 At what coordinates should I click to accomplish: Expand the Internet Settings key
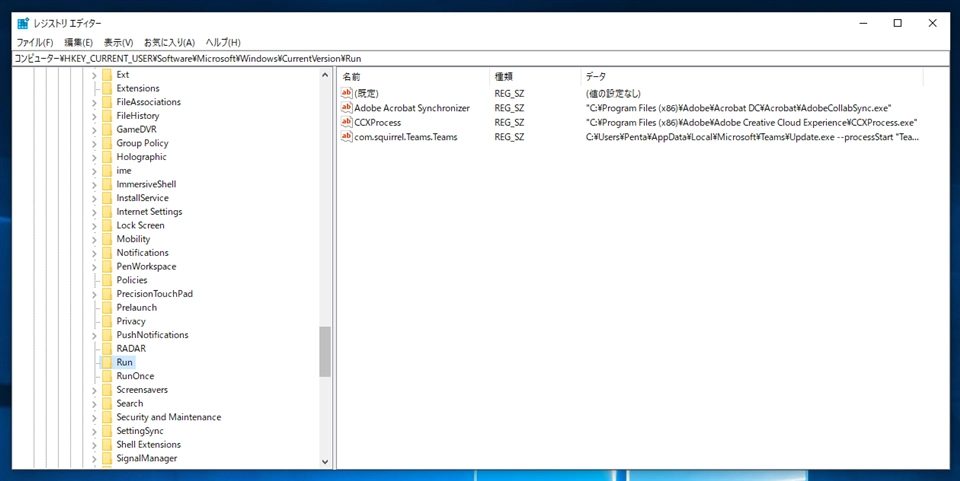(94, 212)
